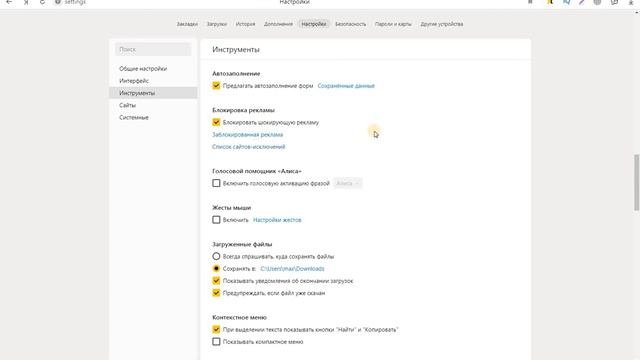The image size is (640, 360).
Task: Click the Блокировка рекламы section title
Action: (243, 110)
